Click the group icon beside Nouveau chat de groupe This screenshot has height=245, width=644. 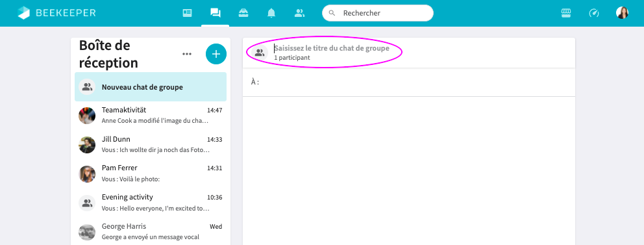pos(87,86)
